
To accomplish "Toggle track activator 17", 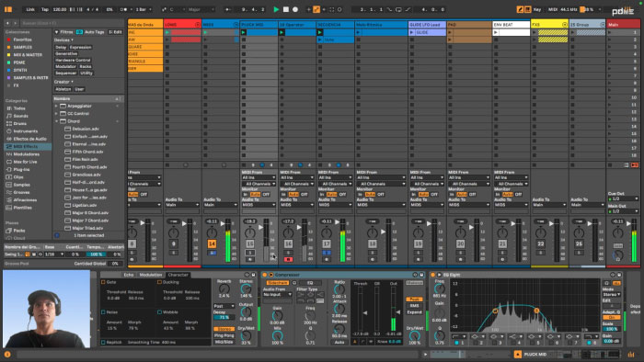I will coord(327,243).
